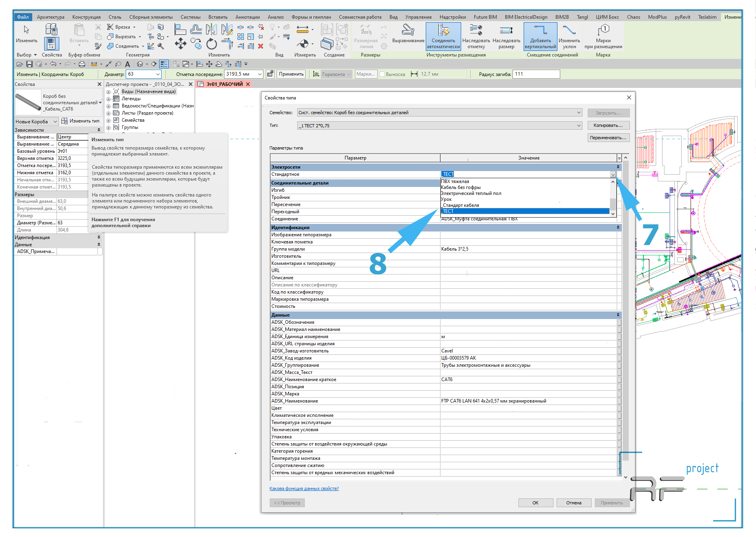756x537 pixels.
Task: Click the red Delete X icon
Action: (x=261, y=46)
